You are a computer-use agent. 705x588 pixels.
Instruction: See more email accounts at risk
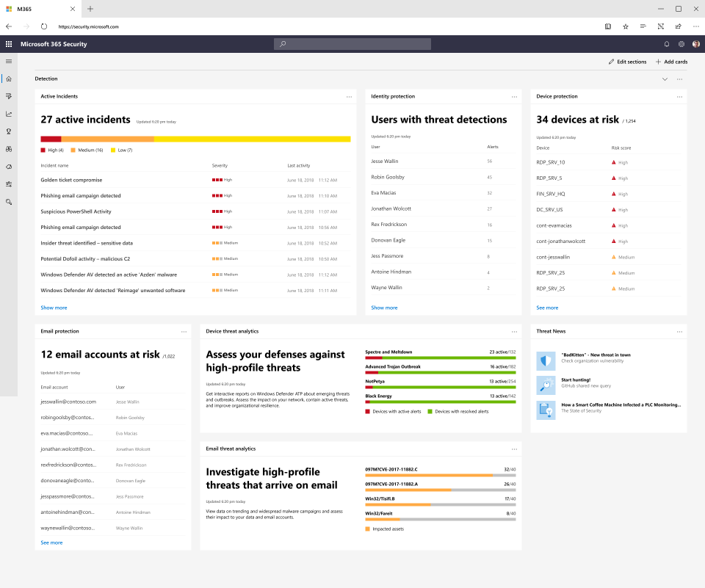pos(51,543)
